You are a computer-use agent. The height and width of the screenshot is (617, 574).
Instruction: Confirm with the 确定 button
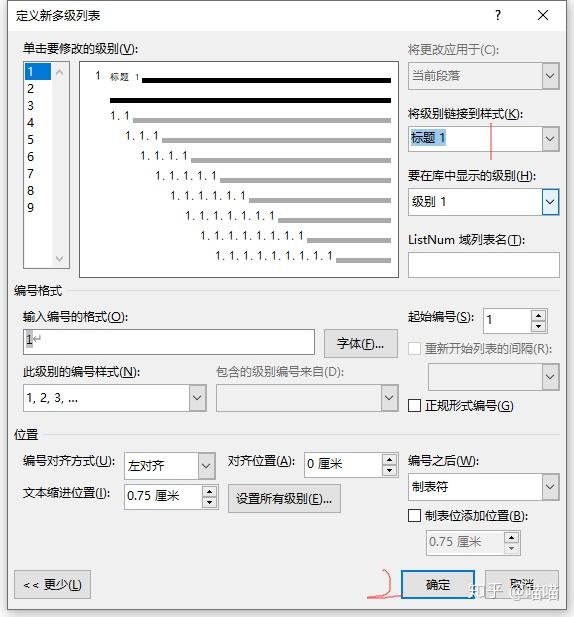click(x=438, y=584)
